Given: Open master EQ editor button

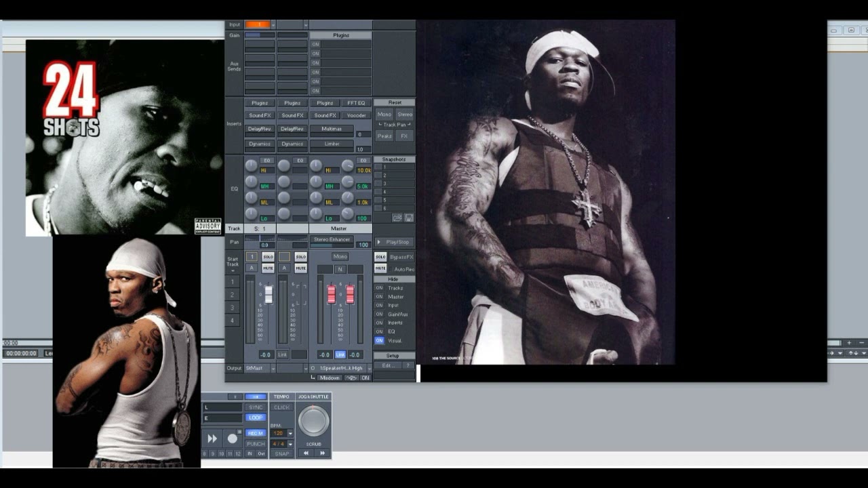Looking at the screenshot, I should (x=363, y=161).
